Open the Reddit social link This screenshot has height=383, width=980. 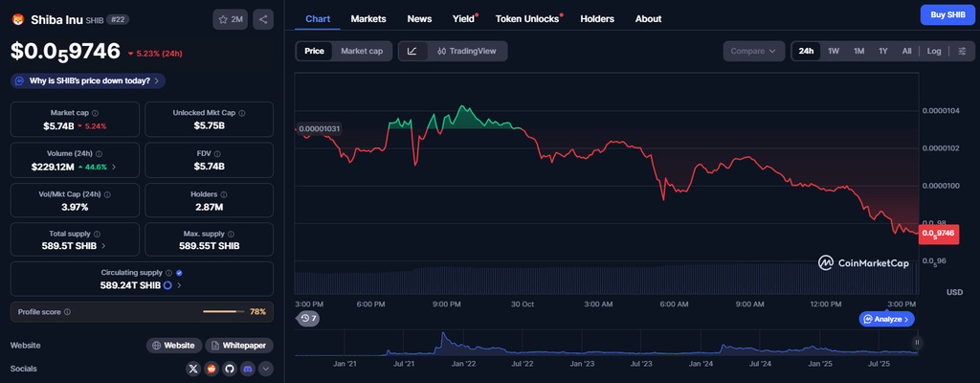212,369
